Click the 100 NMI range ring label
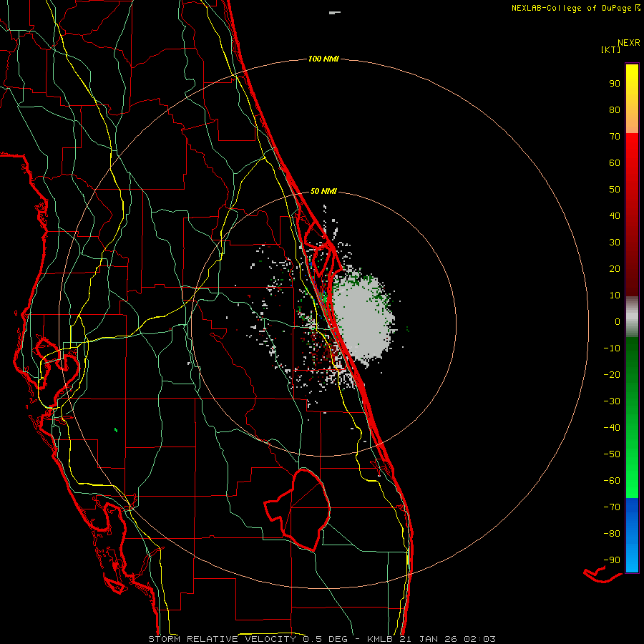Image resolution: width=644 pixels, height=644 pixels. pyautogui.click(x=323, y=59)
